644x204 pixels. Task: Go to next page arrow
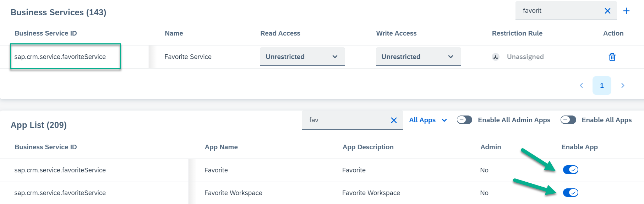tap(623, 85)
